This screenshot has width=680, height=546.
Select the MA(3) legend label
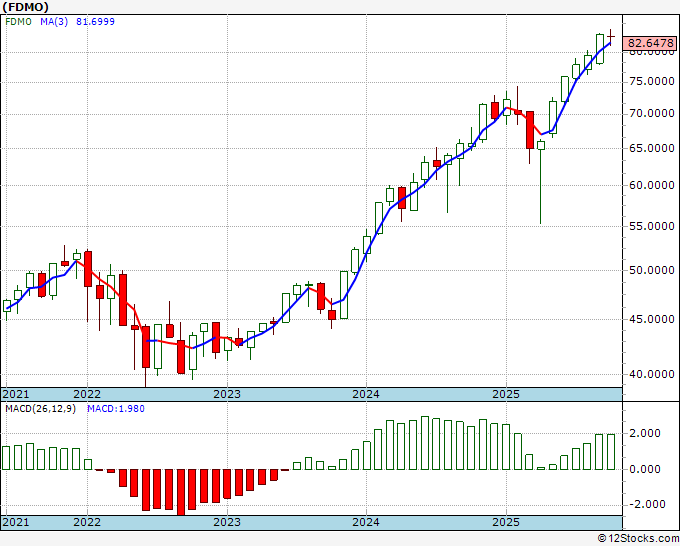point(54,22)
